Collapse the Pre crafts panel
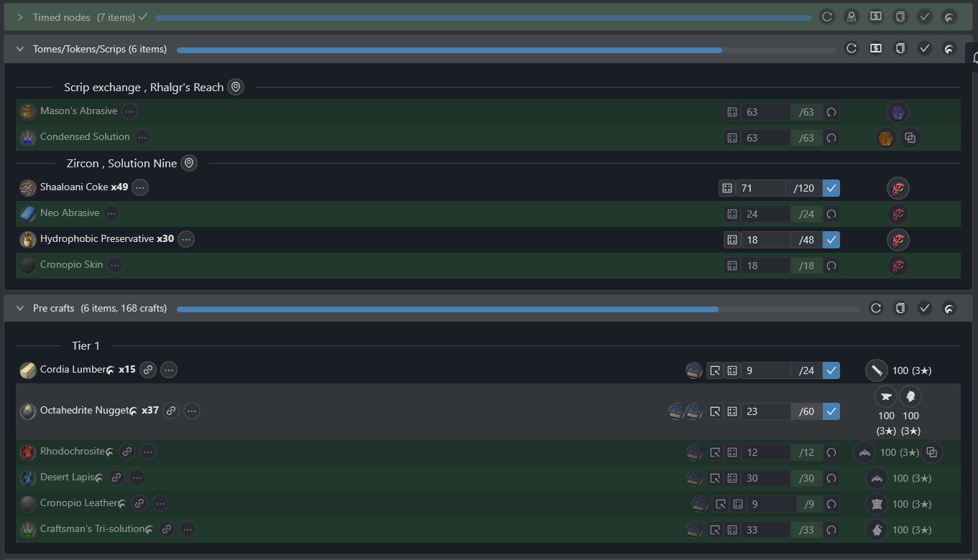This screenshot has width=978, height=560. (20, 309)
